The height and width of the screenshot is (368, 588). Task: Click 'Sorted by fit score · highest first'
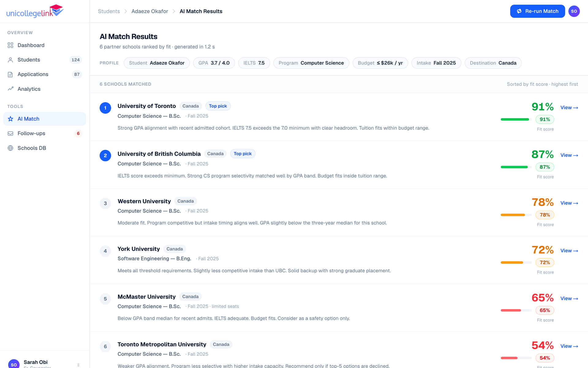[542, 84]
